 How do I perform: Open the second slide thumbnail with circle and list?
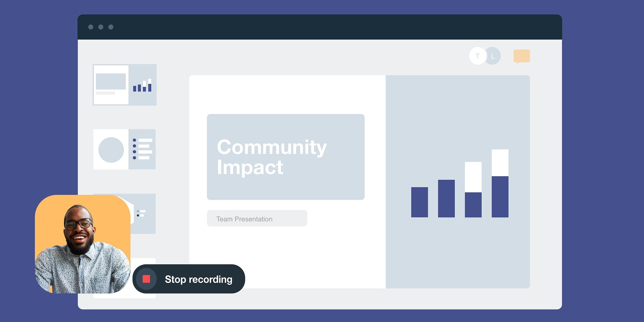click(x=124, y=149)
